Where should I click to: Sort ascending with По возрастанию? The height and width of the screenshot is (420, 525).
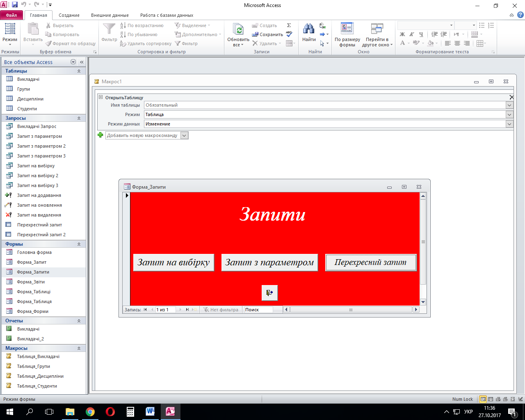142,25
